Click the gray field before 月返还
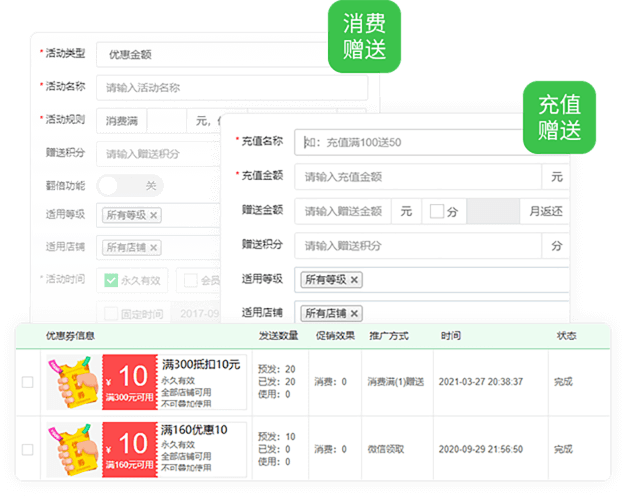 click(x=493, y=211)
